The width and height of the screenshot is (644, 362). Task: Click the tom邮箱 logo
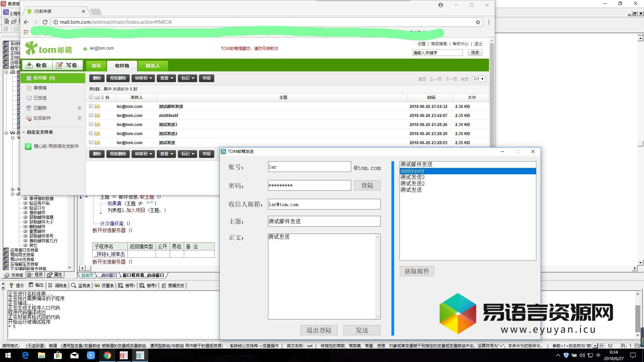pos(49,48)
